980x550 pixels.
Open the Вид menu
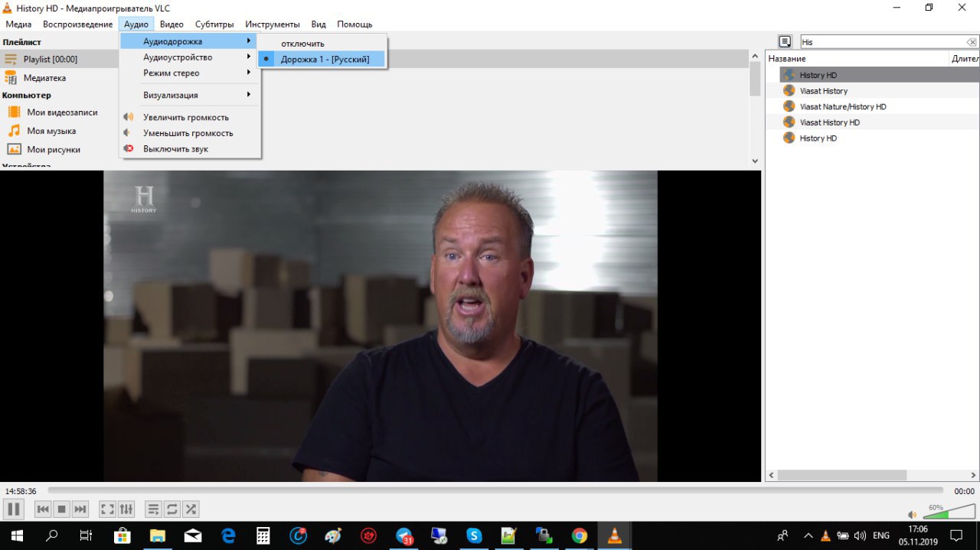(x=318, y=24)
